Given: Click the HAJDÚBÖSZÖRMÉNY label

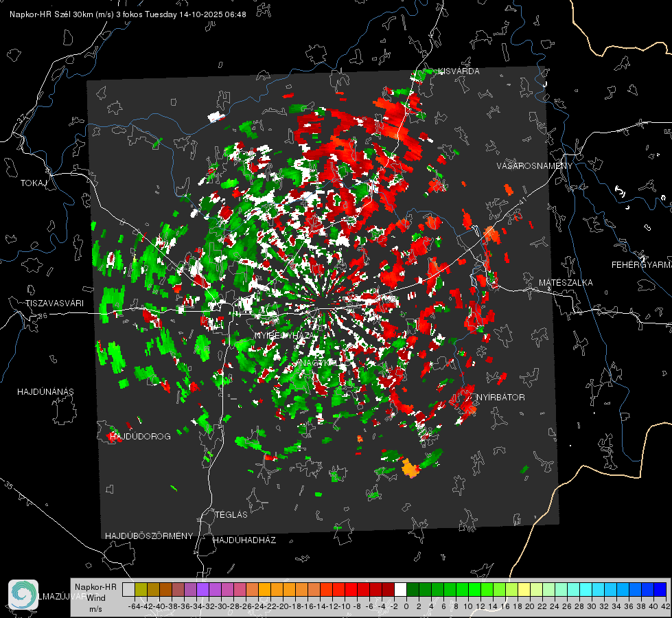Looking at the screenshot, I should point(149,536).
